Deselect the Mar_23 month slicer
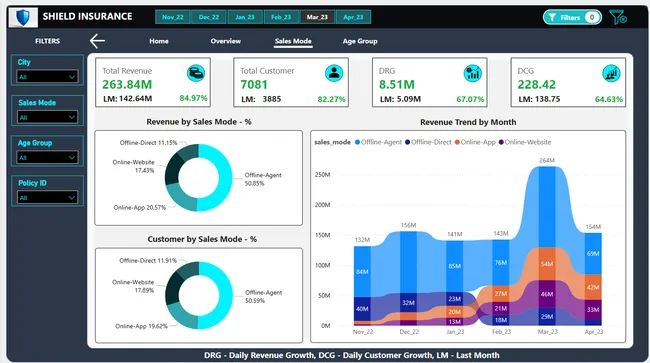The width and height of the screenshot is (650, 363). point(317,17)
